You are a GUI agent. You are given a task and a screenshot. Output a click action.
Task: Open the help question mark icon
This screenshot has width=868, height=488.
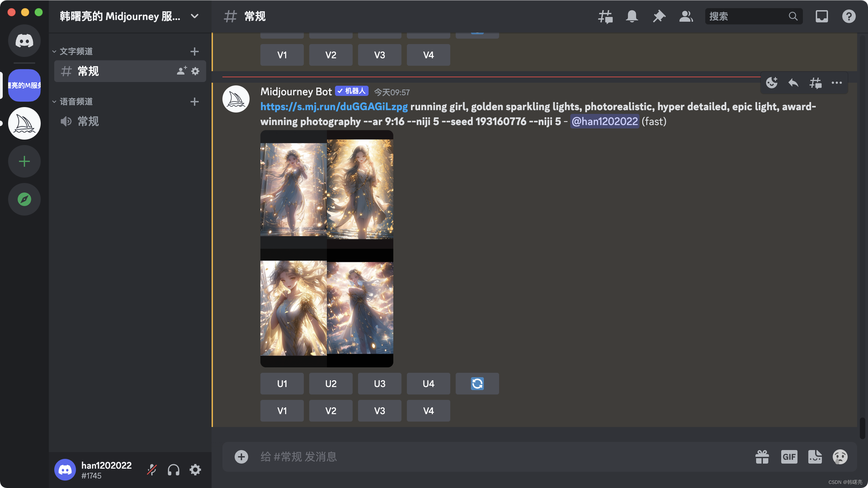pyautogui.click(x=849, y=16)
